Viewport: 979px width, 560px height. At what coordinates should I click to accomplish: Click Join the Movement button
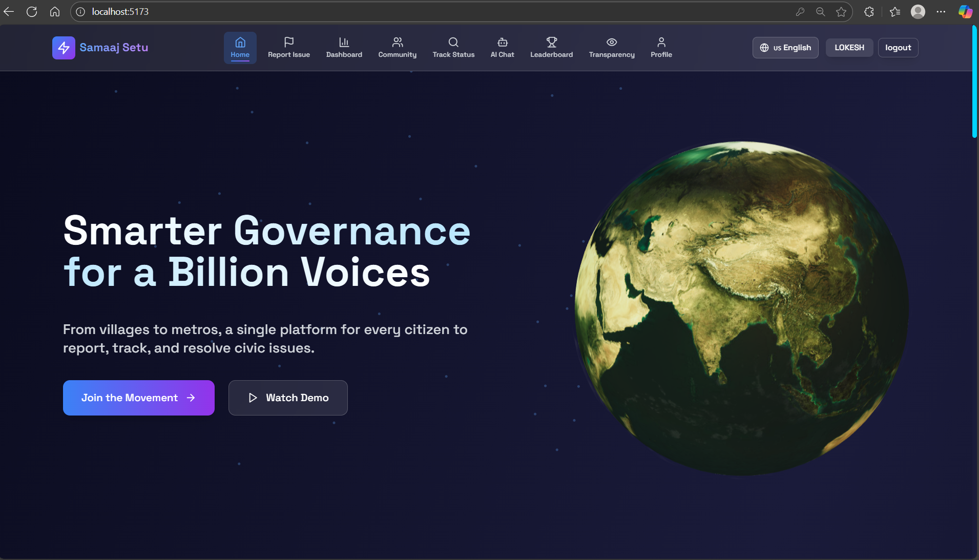point(139,398)
